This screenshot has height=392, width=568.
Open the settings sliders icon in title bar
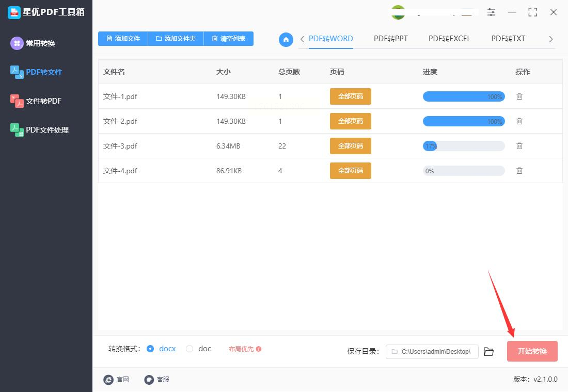pyautogui.click(x=491, y=12)
